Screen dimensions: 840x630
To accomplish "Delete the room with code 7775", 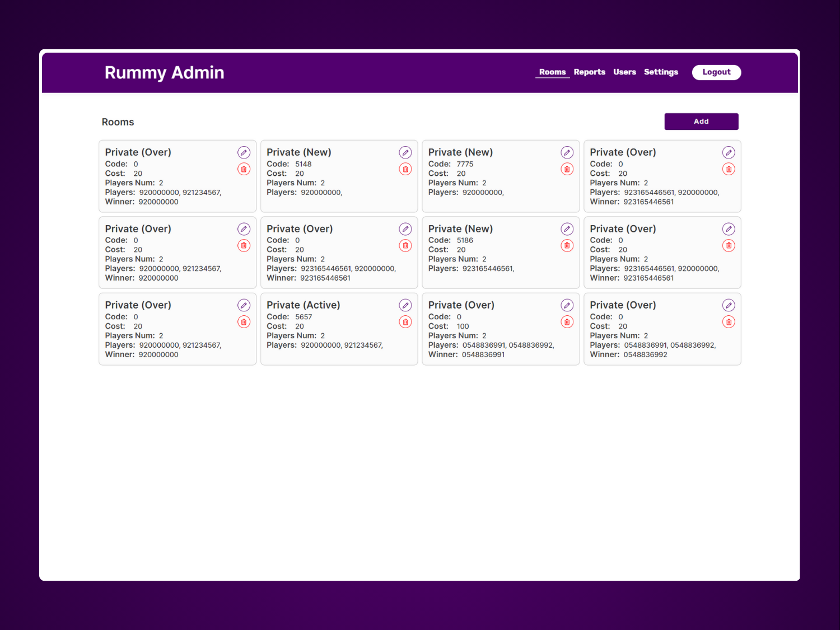I will tap(567, 169).
